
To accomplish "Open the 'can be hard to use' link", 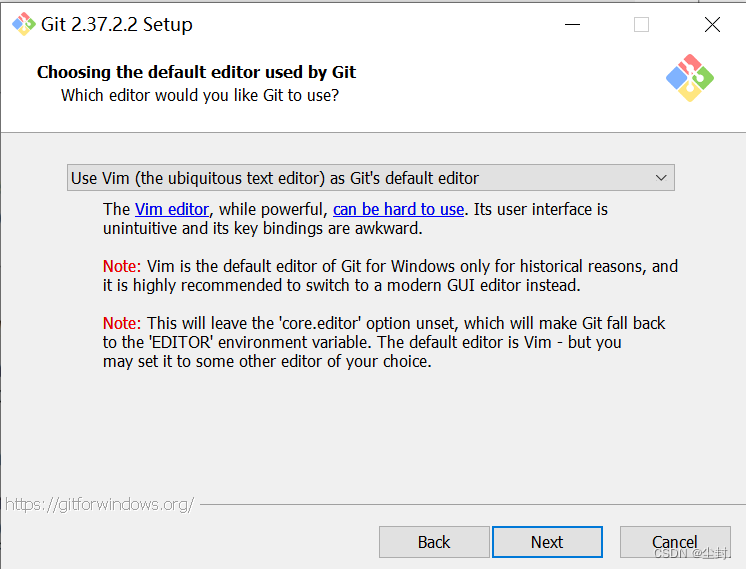I will point(398,209).
